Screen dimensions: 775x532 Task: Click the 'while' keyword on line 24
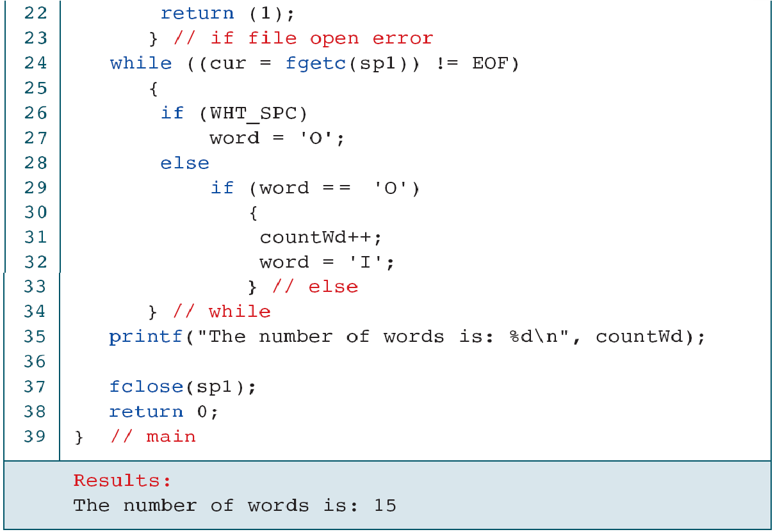pos(141,63)
